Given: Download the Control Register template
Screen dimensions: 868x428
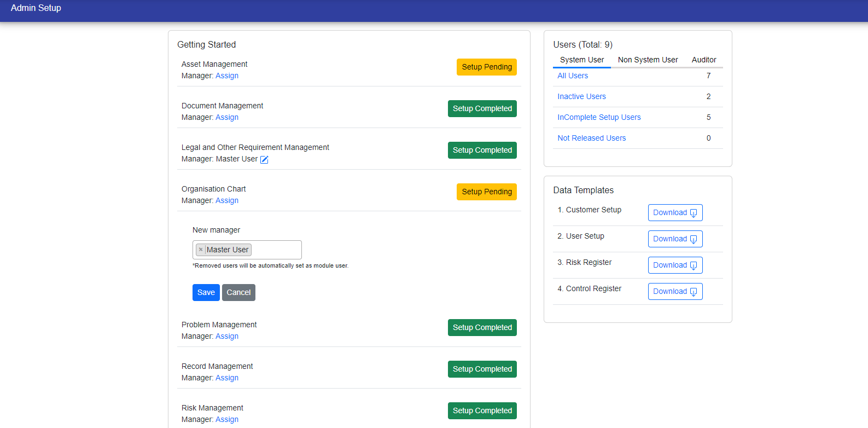Looking at the screenshot, I should click(x=675, y=292).
